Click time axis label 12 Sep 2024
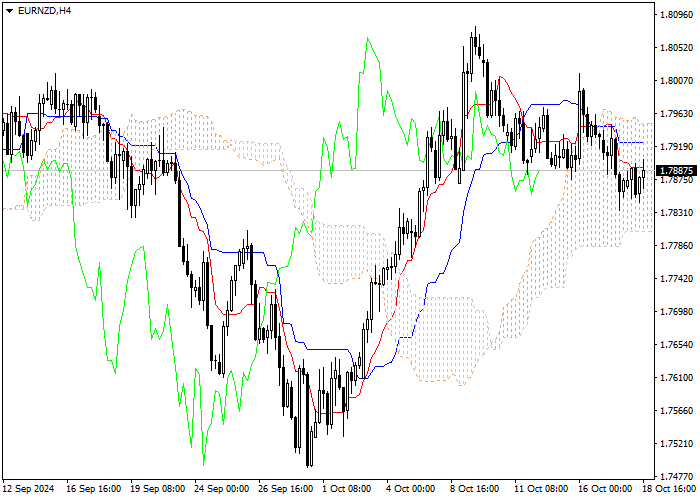 pyautogui.click(x=29, y=489)
